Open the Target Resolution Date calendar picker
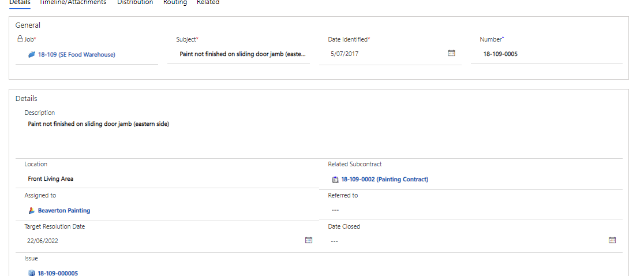This screenshot has width=644, height=276. (309, 240)
